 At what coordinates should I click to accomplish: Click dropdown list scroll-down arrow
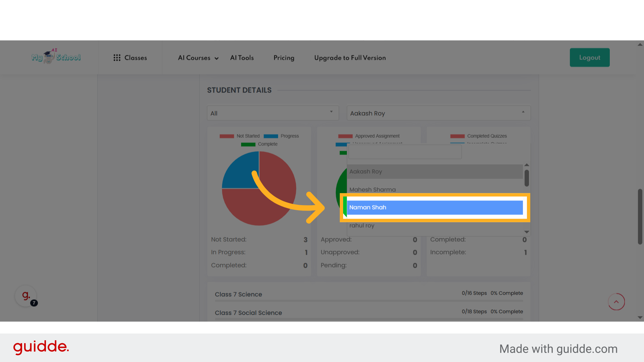click(527, 232)
